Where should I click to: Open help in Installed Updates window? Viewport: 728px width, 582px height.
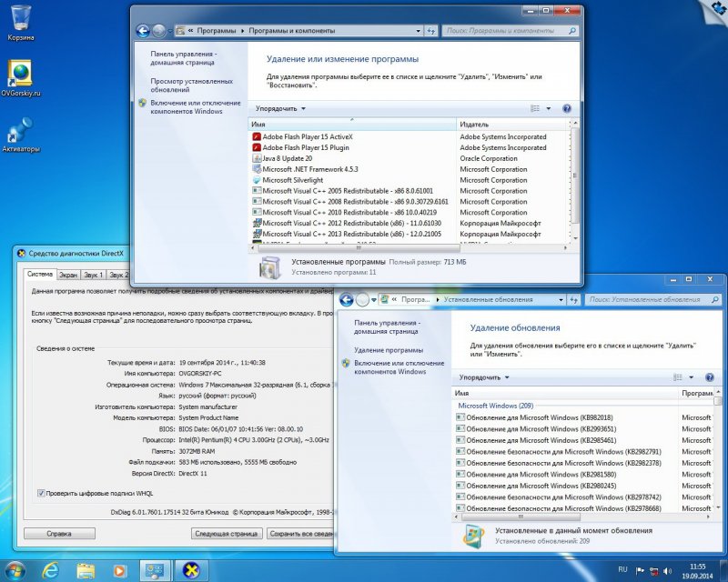pos(710,377)
